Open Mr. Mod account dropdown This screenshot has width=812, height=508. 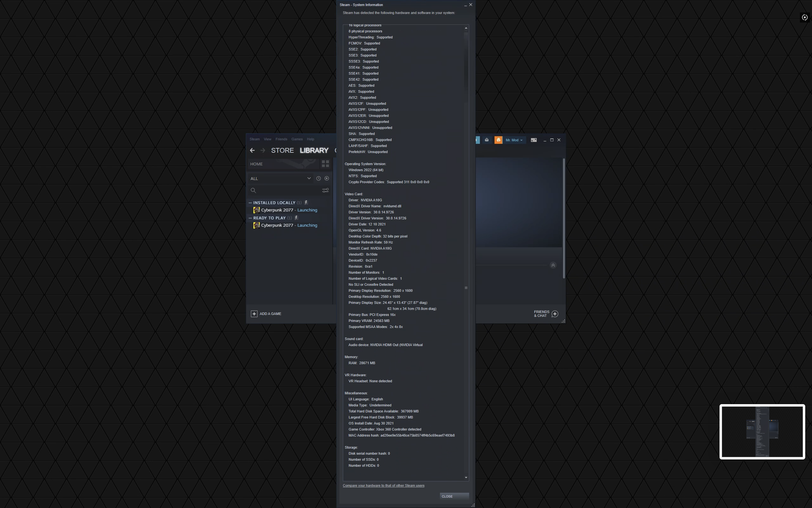514,140
